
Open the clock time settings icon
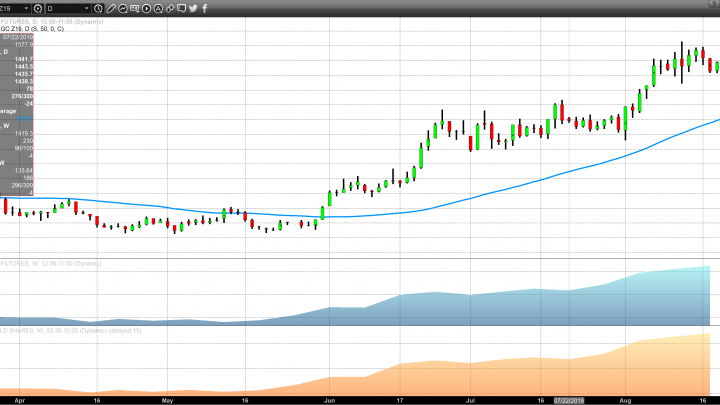coord(98,8)
